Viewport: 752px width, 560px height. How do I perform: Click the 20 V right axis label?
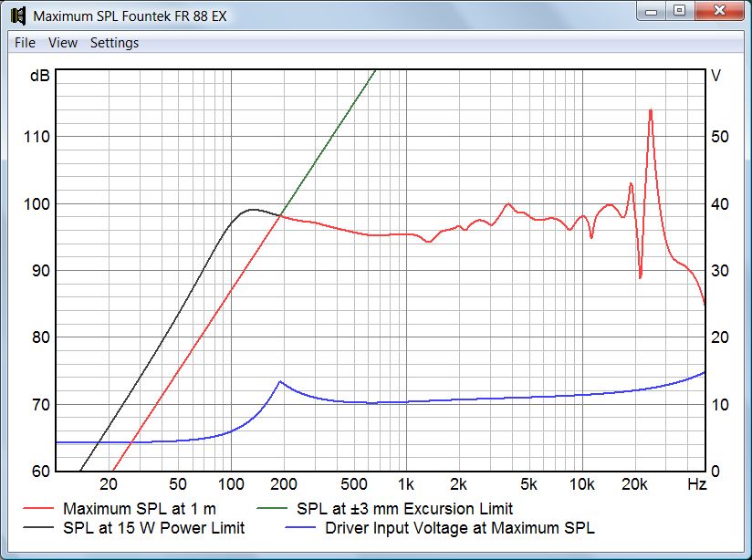tap(720, 337)
